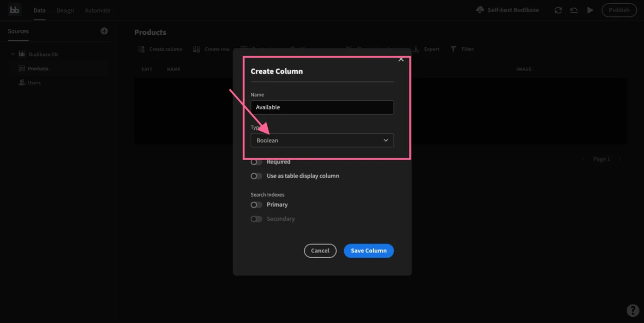The width and height of the screenshot is (644, 323).
Task: Click the Budibase bb logo icon
Action: (x=14, y=10)
